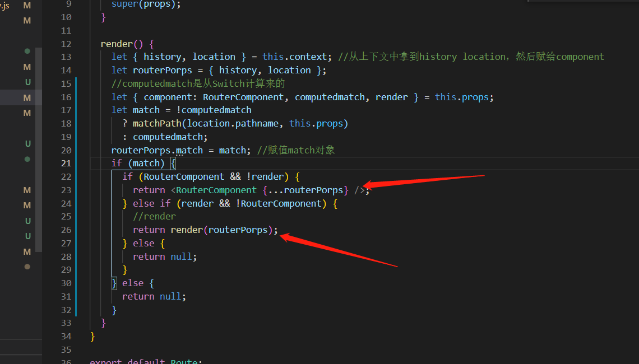Click the green unsaved dot beside line 13
Viewport: 639px width, 364px height.
coord(27,51)
